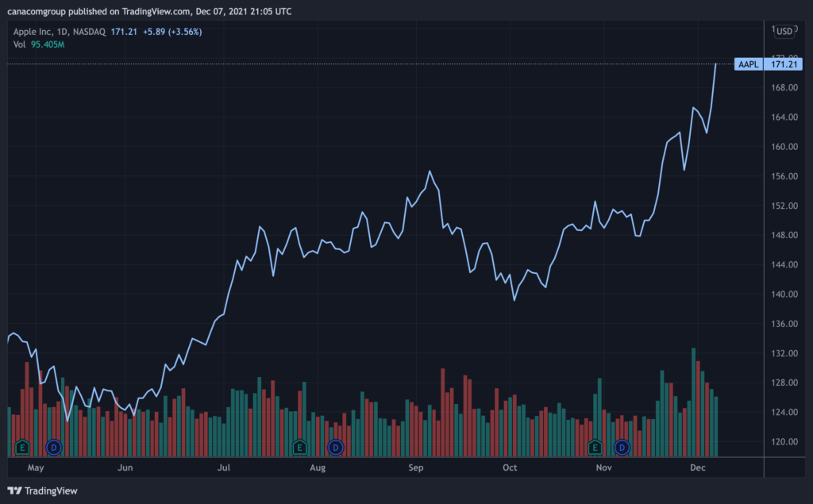The width and height of the screenshot is (813, 504).
Task: Click the earnings E marker before May
Action: click(x=22, y=447)
